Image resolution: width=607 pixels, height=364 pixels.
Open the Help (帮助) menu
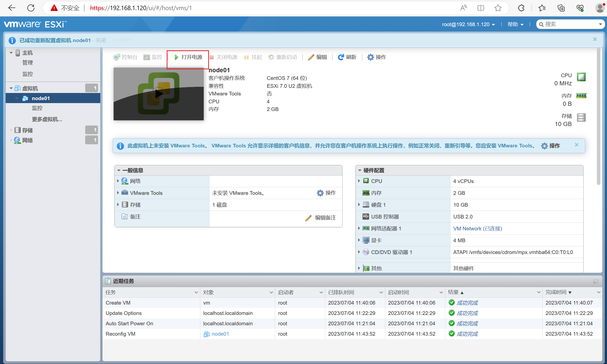[515, 24]
